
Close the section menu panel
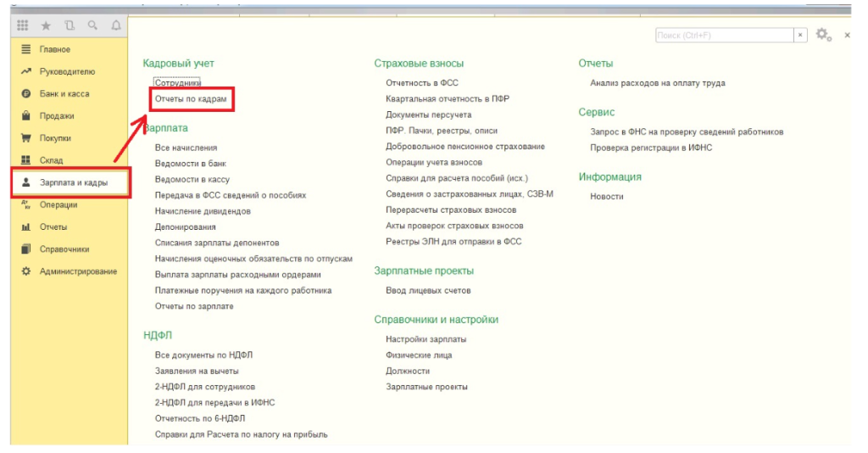click(847, 35)
